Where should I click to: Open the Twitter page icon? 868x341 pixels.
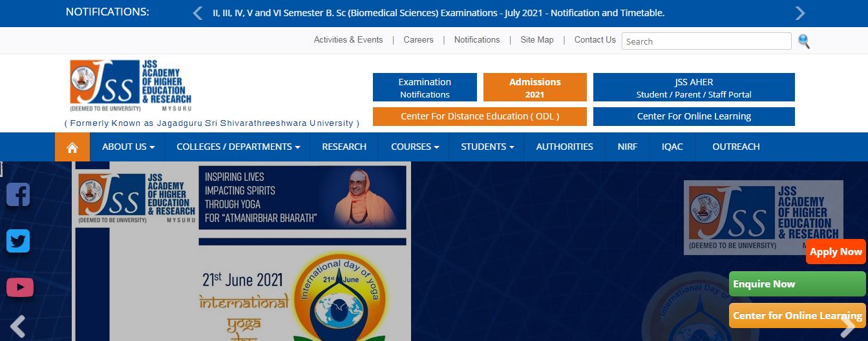coord(18,241)
